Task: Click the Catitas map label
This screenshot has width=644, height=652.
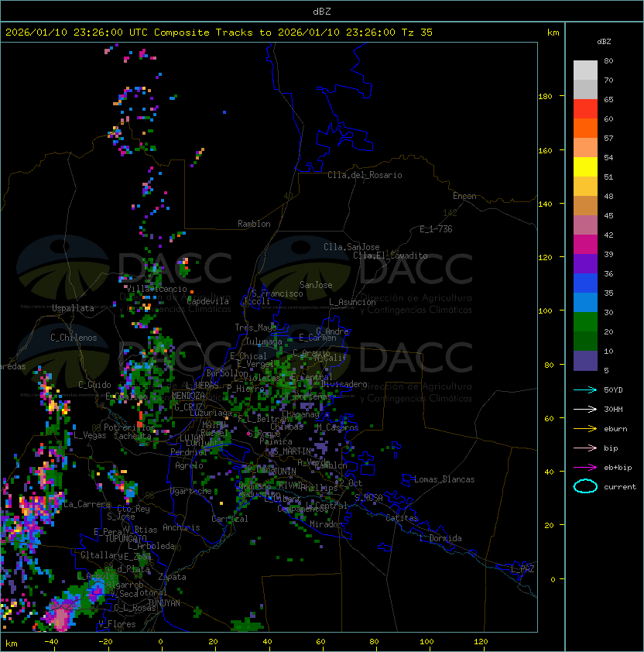Action: (x=402, y=518)
